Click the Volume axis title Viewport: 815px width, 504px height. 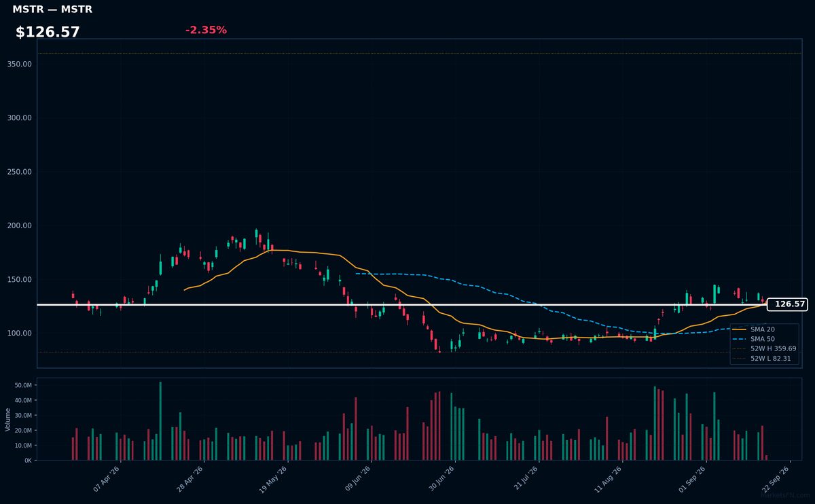pyautogui.click(x=7, y=419)
